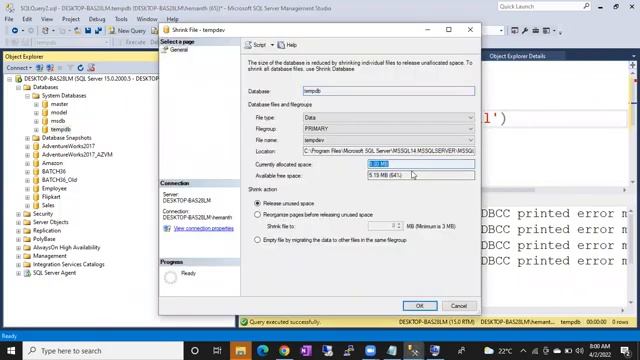This screenshot has height=360, width=640.
Task: Click the taskbar search box
Action: click(103, 351)
